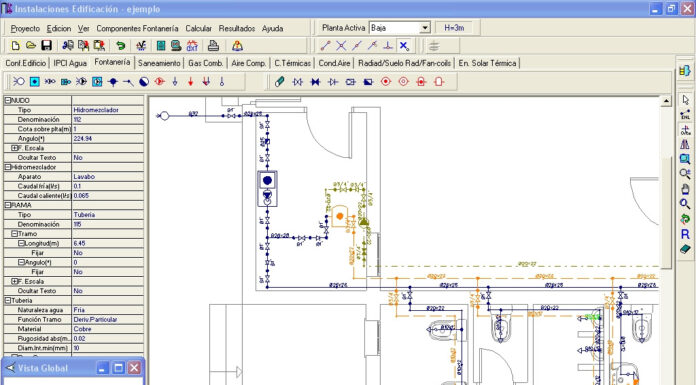Click the top yellow-blue icon in right sidebar
This screenshot has width=696, height=385.
click(x=685, y=71)
